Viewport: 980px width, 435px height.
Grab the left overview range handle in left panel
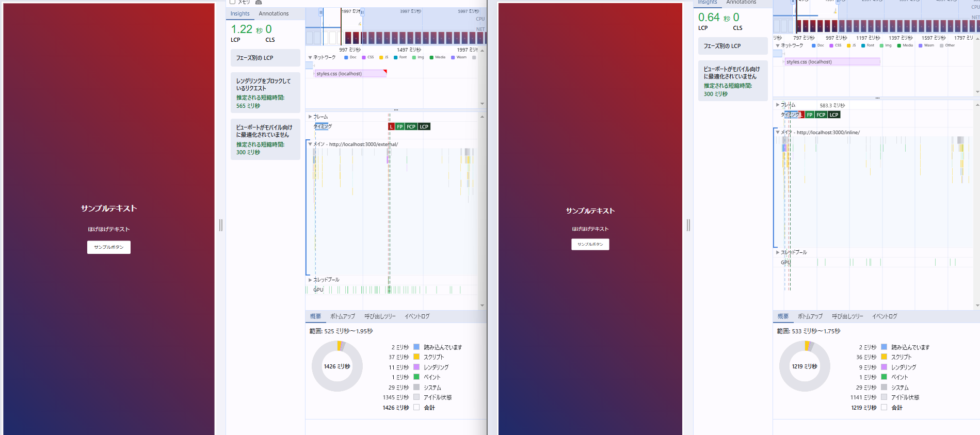[321, 12]
